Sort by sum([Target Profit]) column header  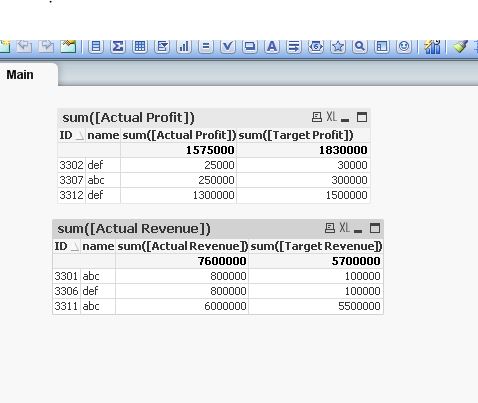(x=296, y=135)
